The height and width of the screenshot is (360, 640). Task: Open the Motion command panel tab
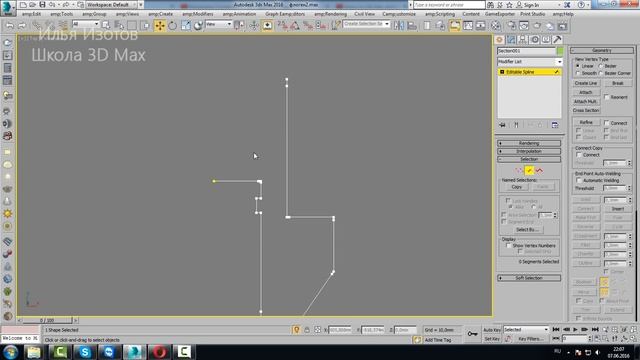pyautogui.click(x=534, y=40)
